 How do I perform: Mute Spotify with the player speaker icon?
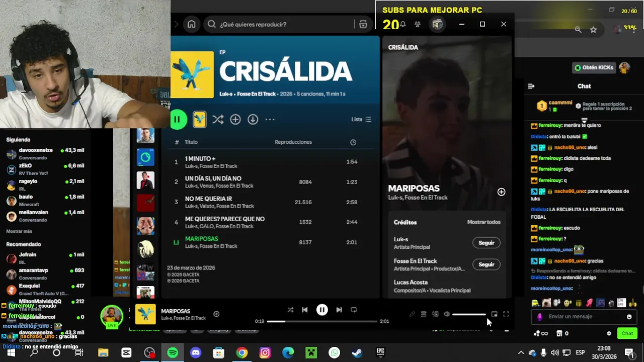click(x=446, y=314)
